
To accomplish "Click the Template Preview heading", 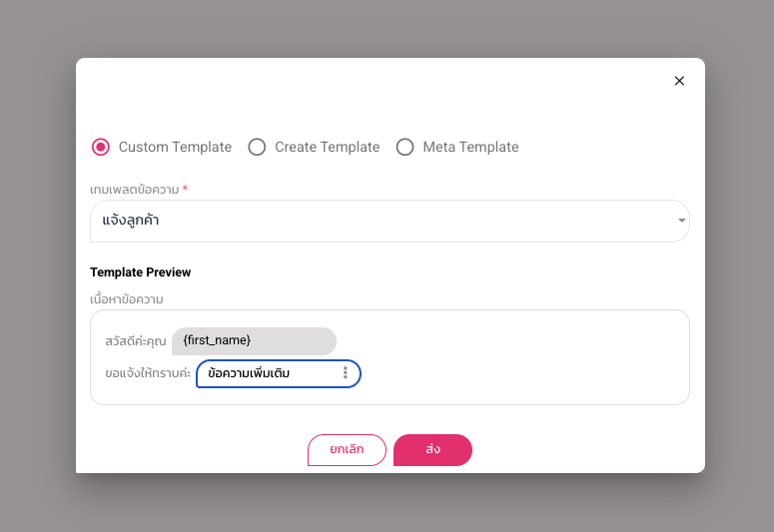I will tap(140, 272).
